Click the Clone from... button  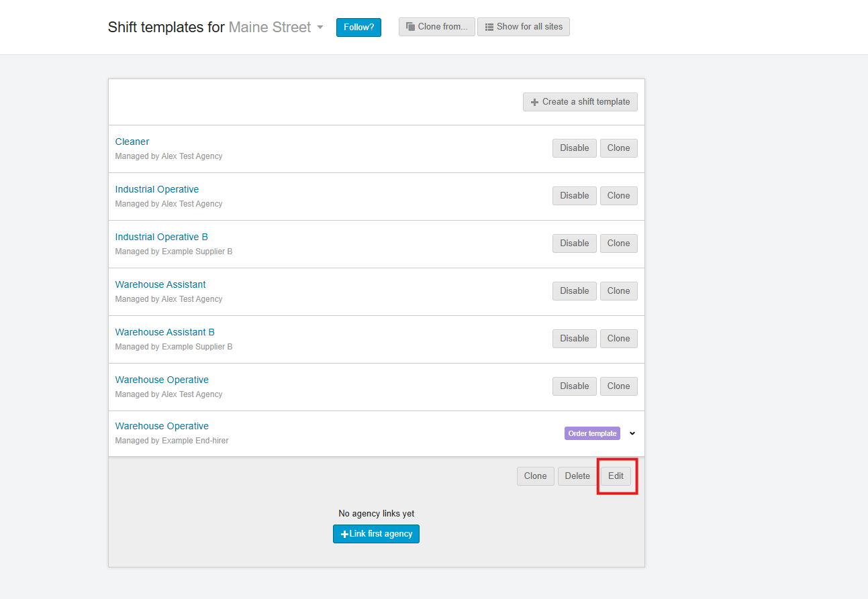[436, 27]
